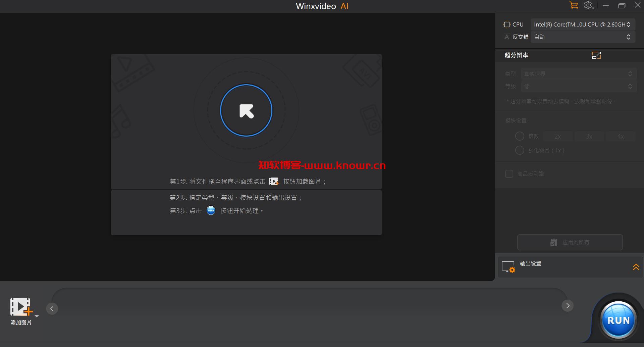The width and height of the screenshot is (644, 347).
Task: Choose the 3x scale option
Action: point(589,136)
